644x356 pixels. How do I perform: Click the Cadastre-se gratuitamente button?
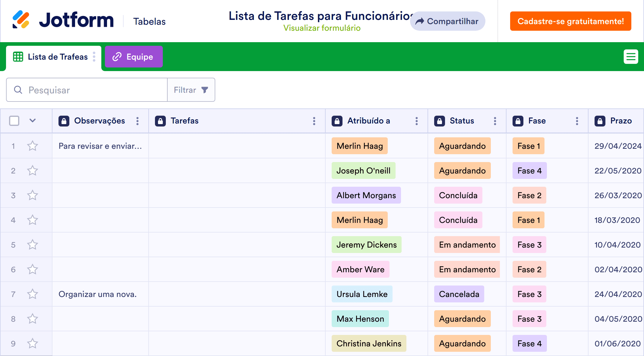coord(570,21)
